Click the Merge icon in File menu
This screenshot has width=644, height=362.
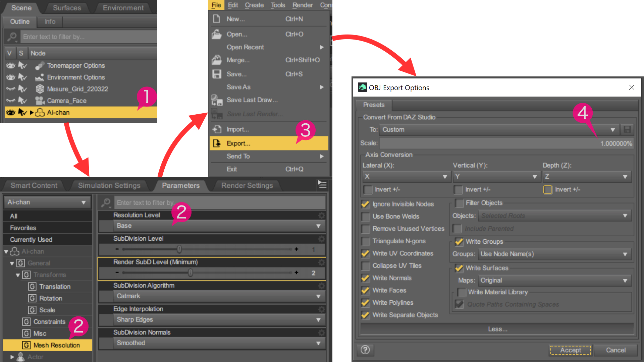click(x=217, y=60)
